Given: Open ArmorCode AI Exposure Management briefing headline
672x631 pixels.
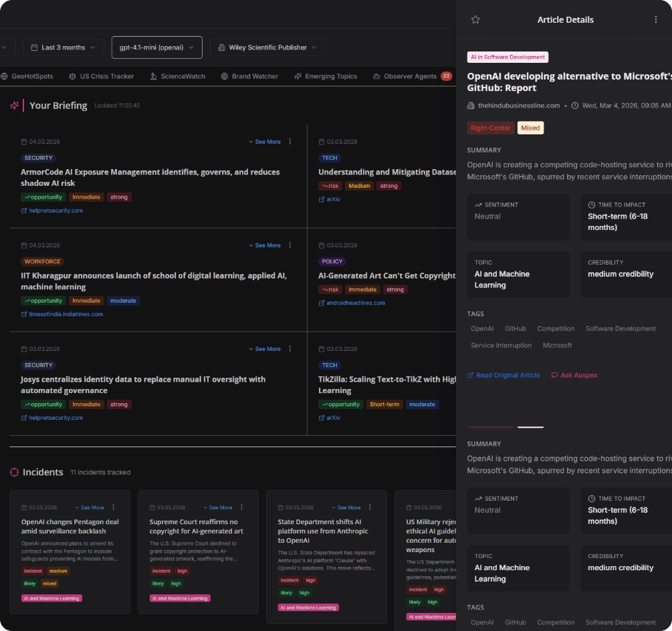Looking at the screenshot, I should coord(150,178).
